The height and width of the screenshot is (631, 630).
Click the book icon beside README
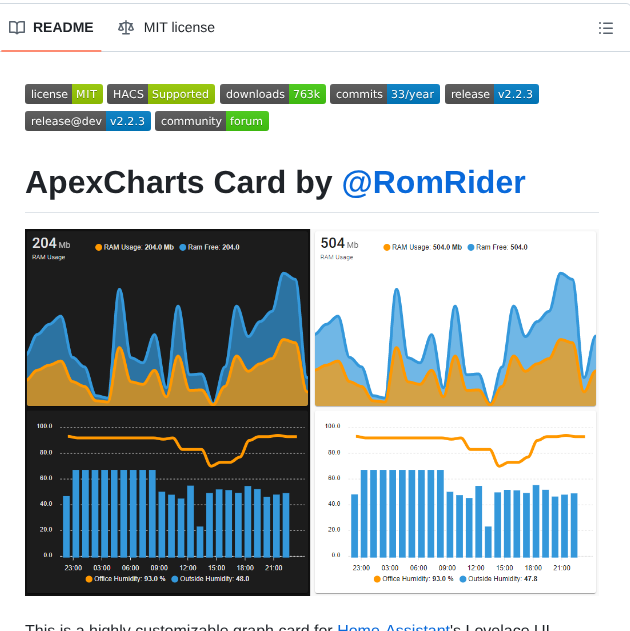point(17,28)
